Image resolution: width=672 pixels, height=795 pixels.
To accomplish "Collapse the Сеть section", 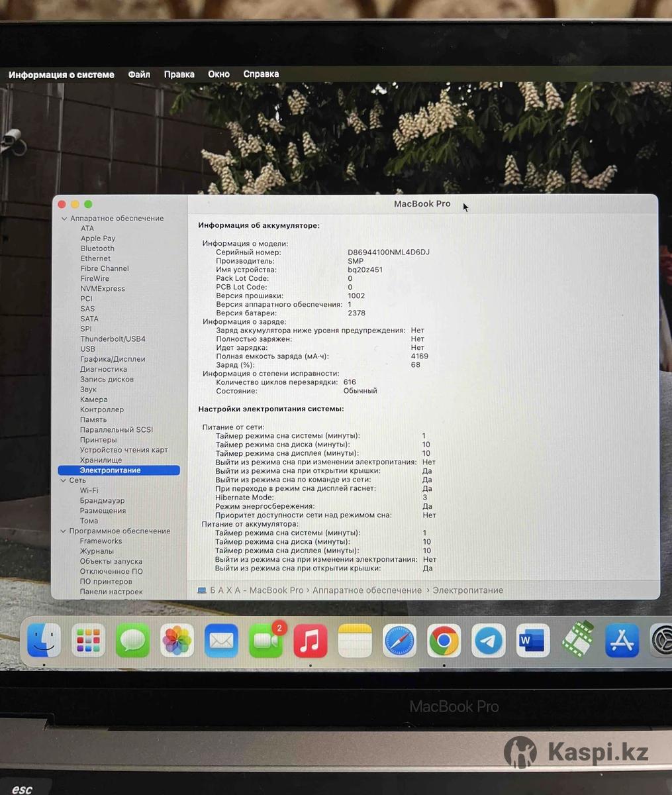I will 64,480.
